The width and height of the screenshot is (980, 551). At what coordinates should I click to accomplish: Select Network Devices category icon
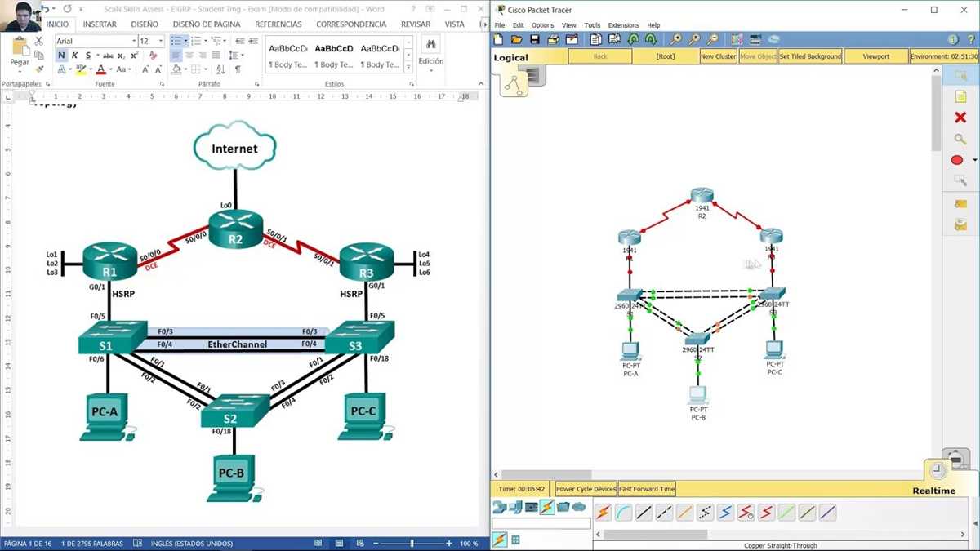499,507
